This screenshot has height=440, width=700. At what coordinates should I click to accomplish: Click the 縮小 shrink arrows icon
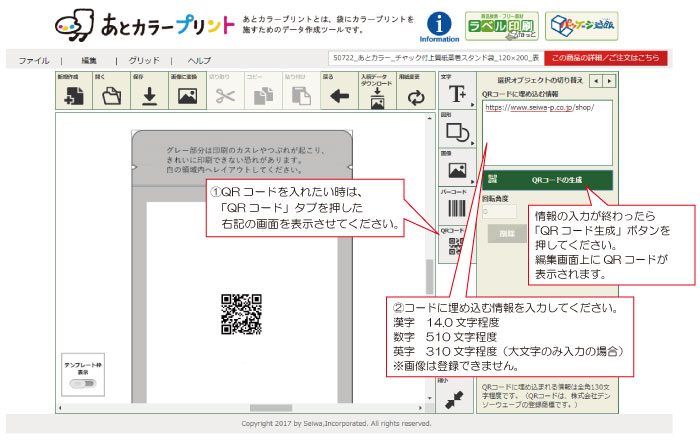tap(454, 397)
